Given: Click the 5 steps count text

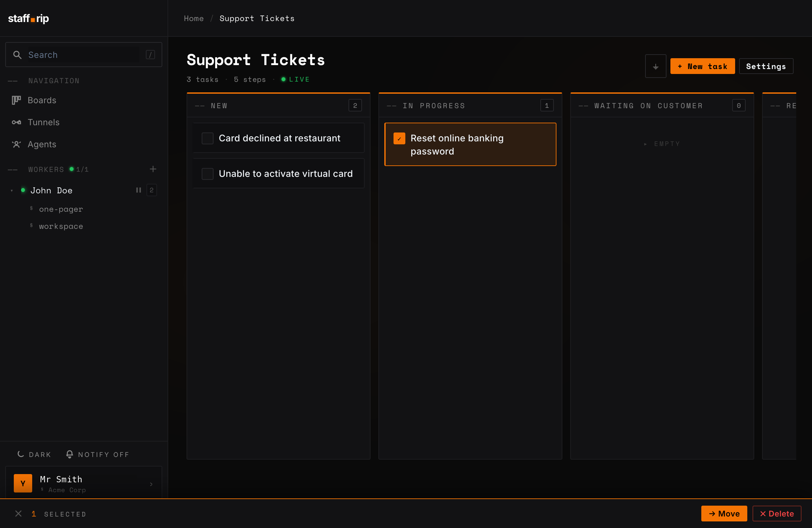Looking at the screenshot, I should [250, 79].
